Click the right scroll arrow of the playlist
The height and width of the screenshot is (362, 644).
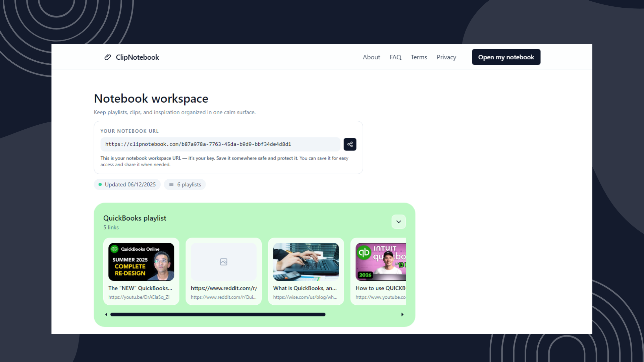tap(402, 314)
